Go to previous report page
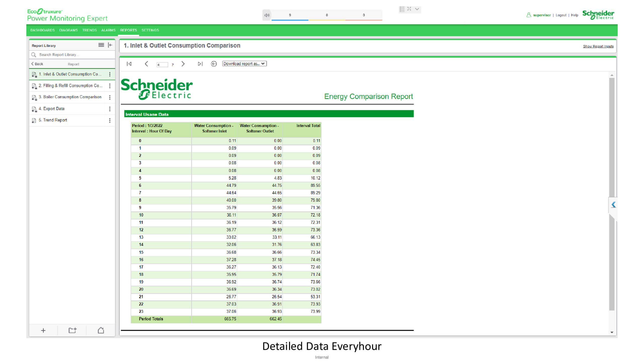The width and height of the screenshot is (644, 362). click(146, 64)
